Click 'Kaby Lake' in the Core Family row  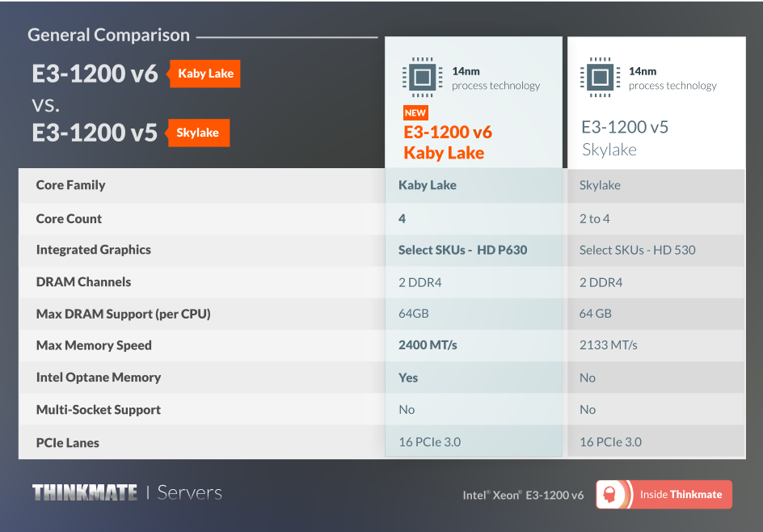(428, 185)
